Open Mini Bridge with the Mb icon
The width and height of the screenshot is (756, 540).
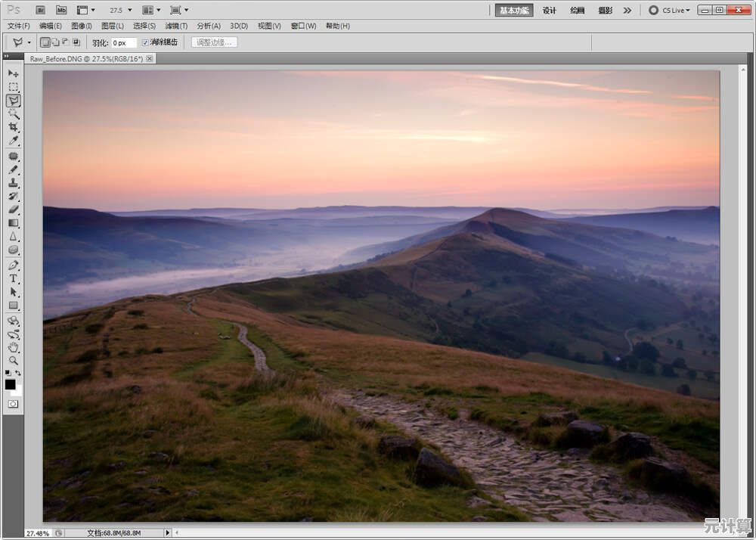[x=61, y=10]
